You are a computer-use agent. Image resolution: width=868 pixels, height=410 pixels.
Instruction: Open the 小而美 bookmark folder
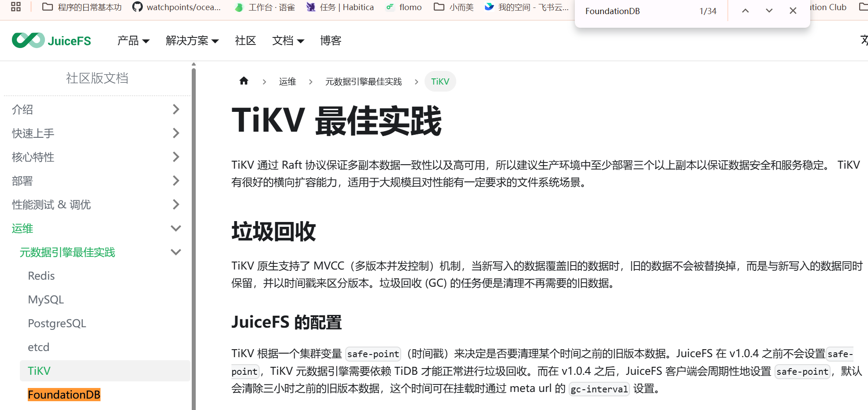(x=454, y=7)
